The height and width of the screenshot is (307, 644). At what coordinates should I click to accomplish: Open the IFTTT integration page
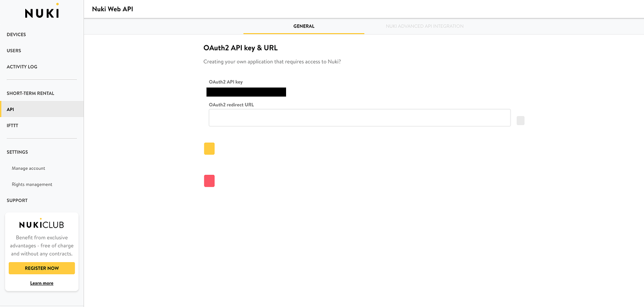pyautogui.click(x=12, y=126)
